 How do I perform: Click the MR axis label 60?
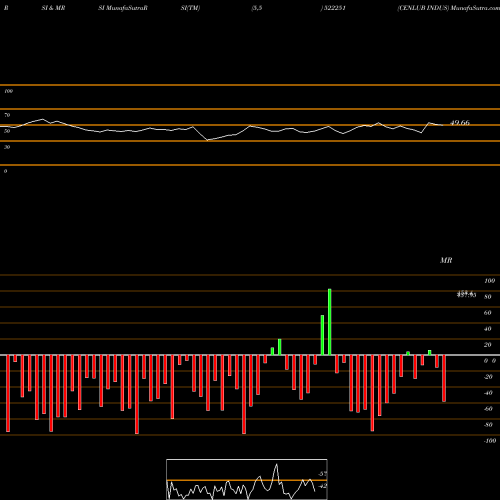pos(488,313)
